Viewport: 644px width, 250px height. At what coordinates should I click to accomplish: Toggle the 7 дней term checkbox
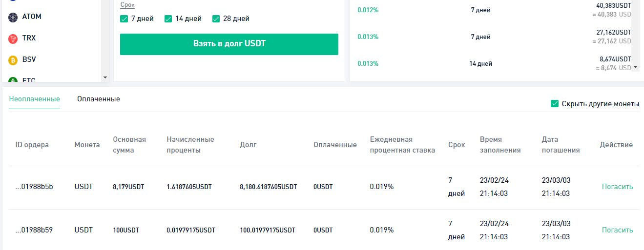click(124, 19)
